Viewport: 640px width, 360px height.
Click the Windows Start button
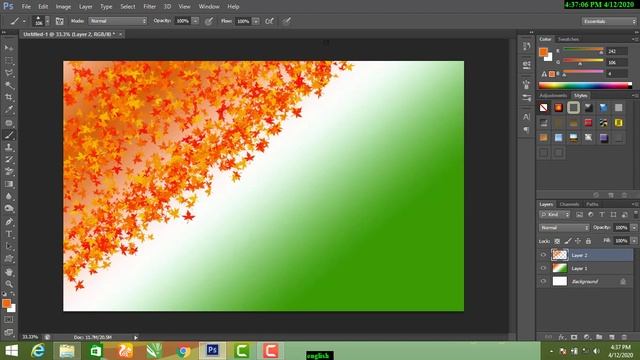11,351
